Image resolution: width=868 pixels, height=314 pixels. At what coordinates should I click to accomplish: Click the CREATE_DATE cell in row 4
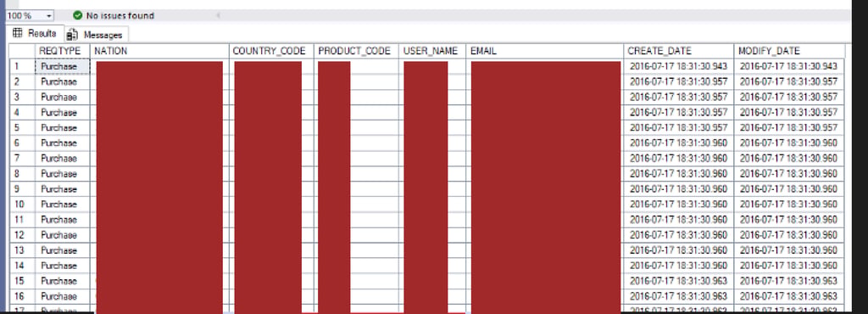tap(679, 112)
